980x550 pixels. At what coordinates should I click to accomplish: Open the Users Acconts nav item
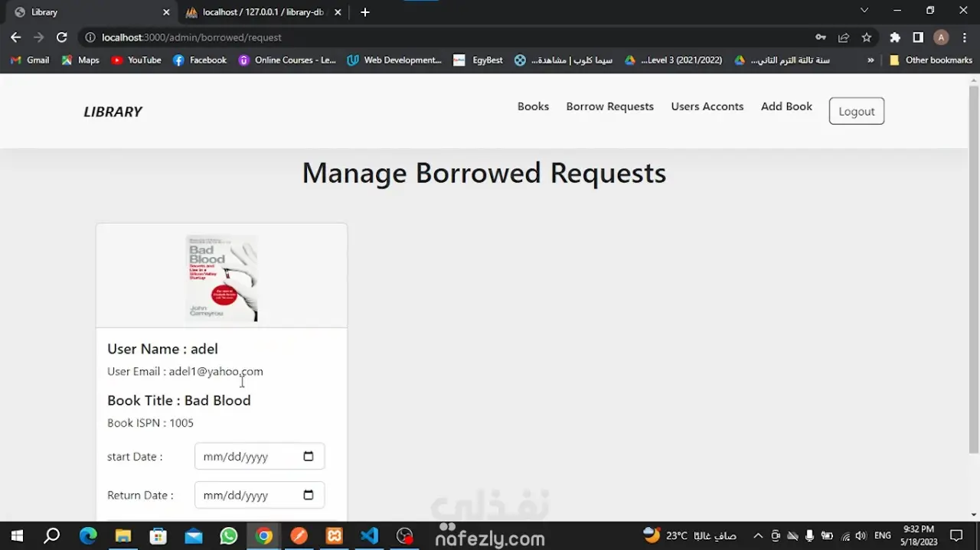707,106
